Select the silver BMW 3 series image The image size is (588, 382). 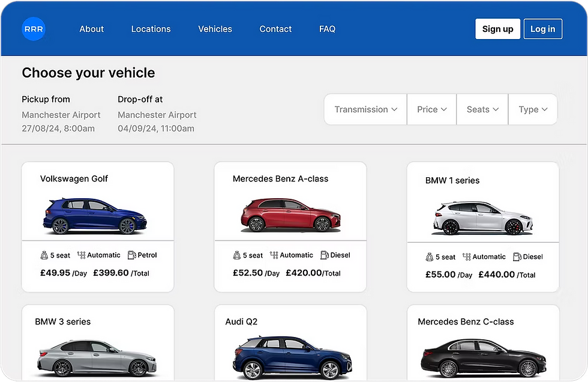97,359
